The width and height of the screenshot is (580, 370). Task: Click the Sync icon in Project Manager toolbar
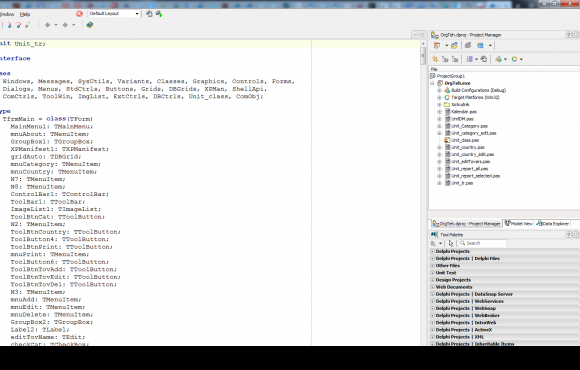click(484, 59)
